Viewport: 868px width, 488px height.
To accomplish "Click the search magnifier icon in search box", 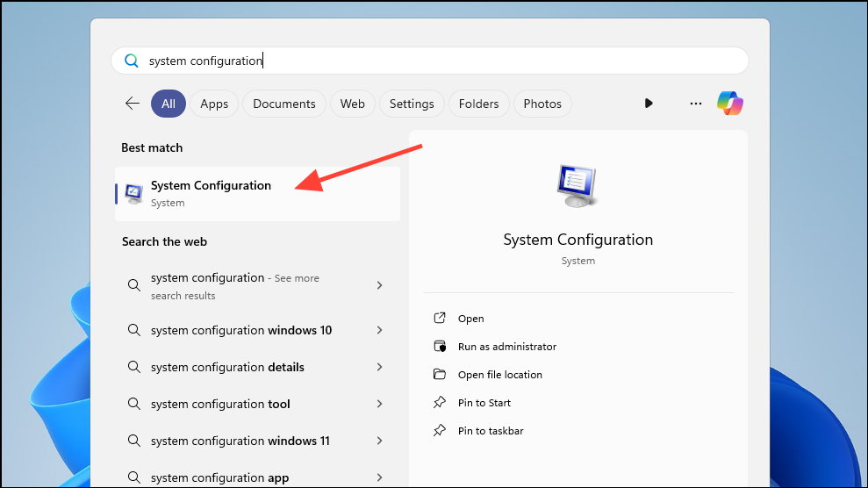I will [131, 61].
